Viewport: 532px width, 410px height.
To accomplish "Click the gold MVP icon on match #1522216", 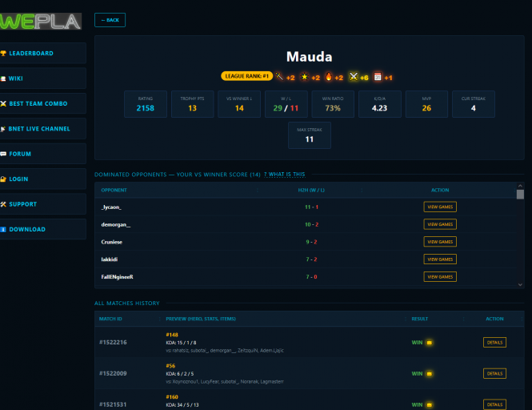I will [429, 343].
